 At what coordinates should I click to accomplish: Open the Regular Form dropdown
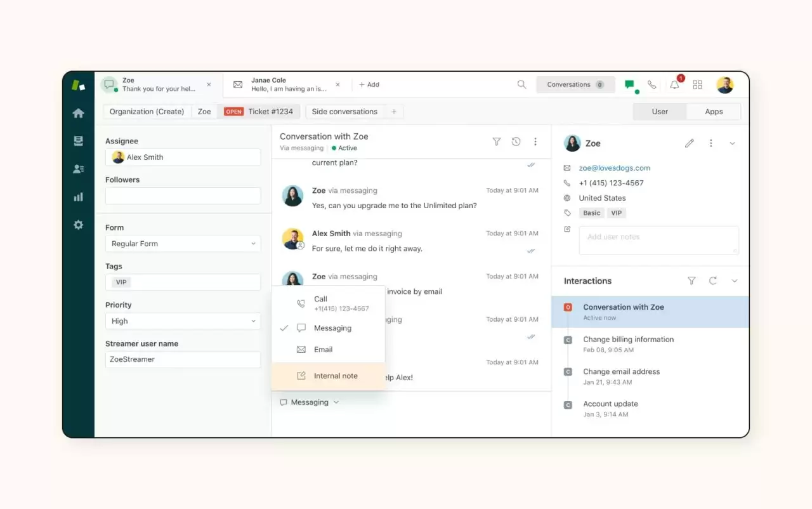coord(183,244)
